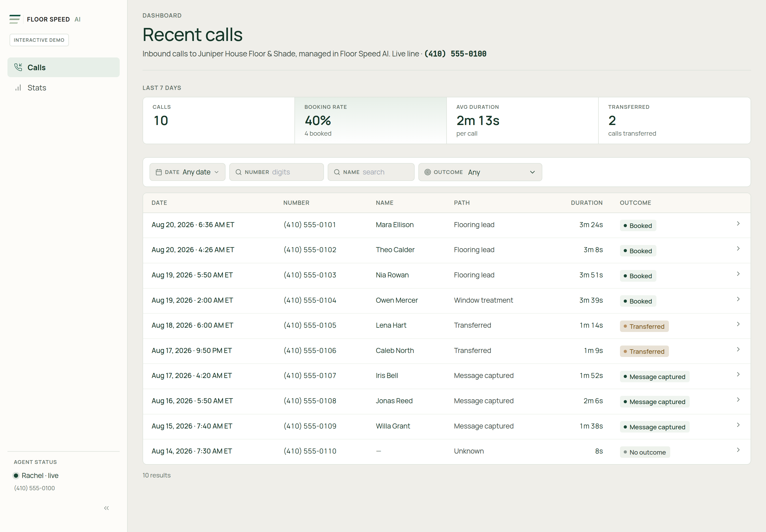Open Jonas Reed call via row chevron
766x532 pixels.
[738, 400]
